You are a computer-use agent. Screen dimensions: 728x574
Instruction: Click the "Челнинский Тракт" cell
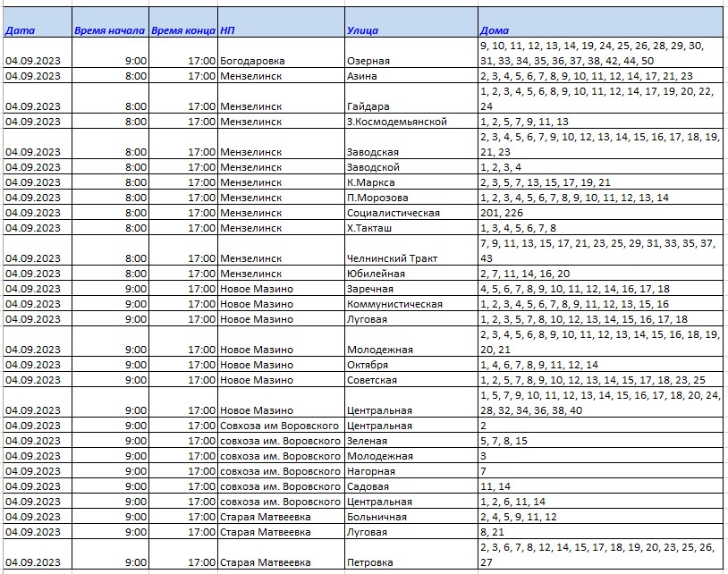392,258
